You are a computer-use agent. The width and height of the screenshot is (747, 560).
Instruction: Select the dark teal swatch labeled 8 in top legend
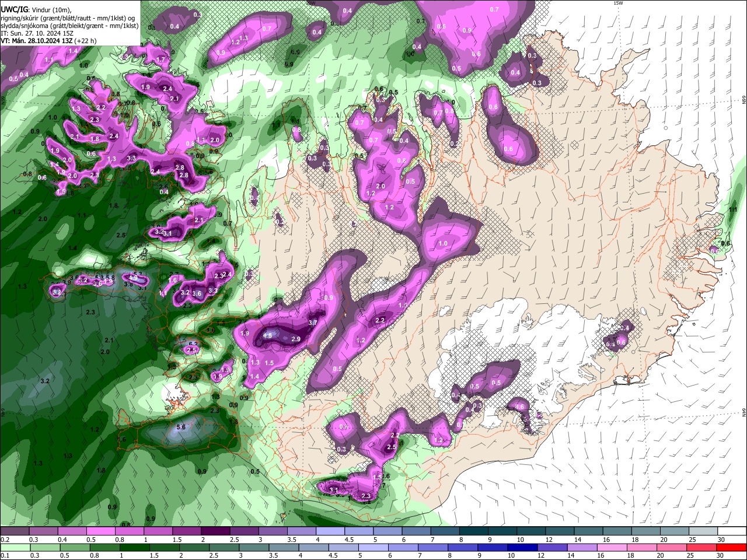click(474, 531)
